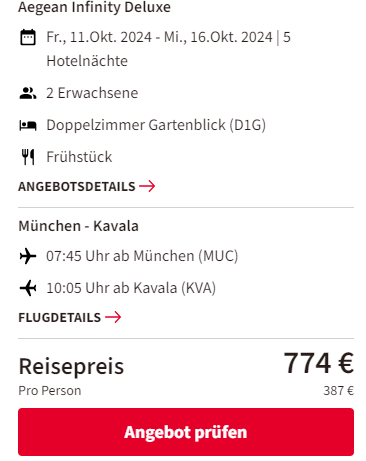Click the Frühstück meal plan text
The height and width of the screenshot is (461, 366).
coord(79,157)
